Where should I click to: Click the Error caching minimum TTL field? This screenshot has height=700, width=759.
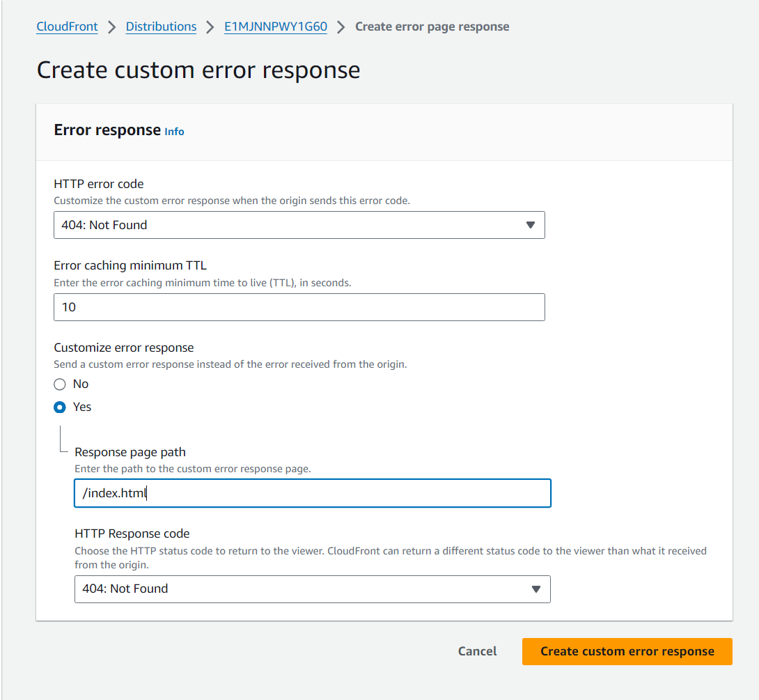click(x=299, y=307)
